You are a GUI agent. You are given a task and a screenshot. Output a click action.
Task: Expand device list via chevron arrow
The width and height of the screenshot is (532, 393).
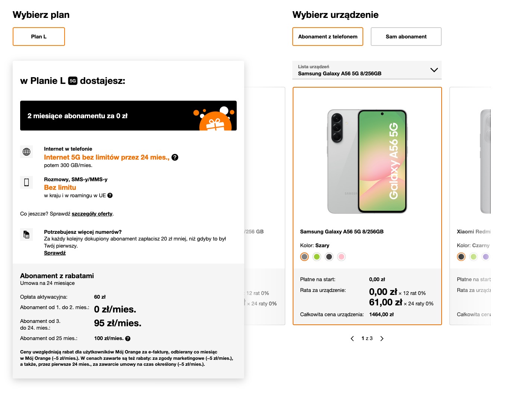click(434, 70)
